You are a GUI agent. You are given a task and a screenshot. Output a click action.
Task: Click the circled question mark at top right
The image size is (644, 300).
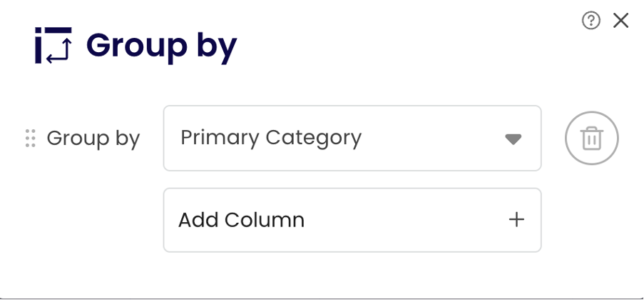click(x=591, y=21)
